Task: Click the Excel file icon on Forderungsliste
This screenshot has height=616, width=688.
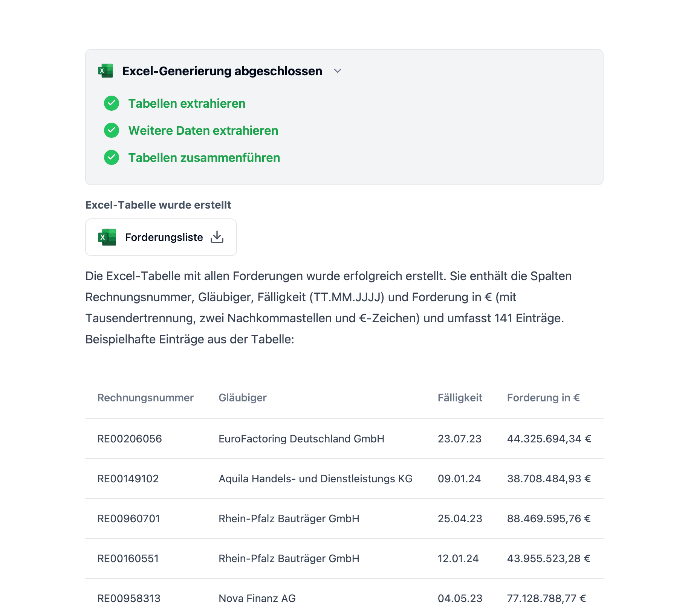Action: click(107, 237)
